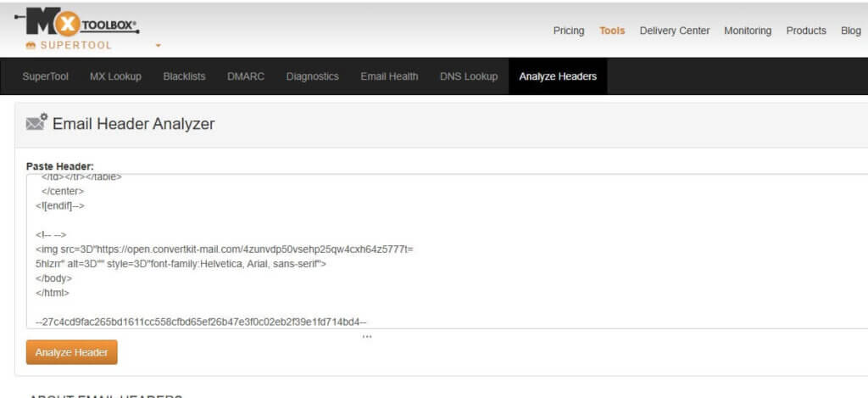This screenshot has width=868, height=398.
Task: Visit the Blog link
Action: pos(850,31)
